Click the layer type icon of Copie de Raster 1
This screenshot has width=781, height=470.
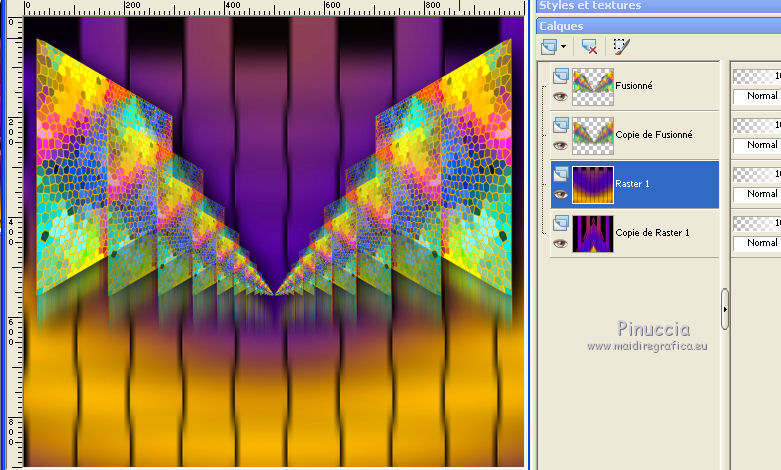[560, 222]
